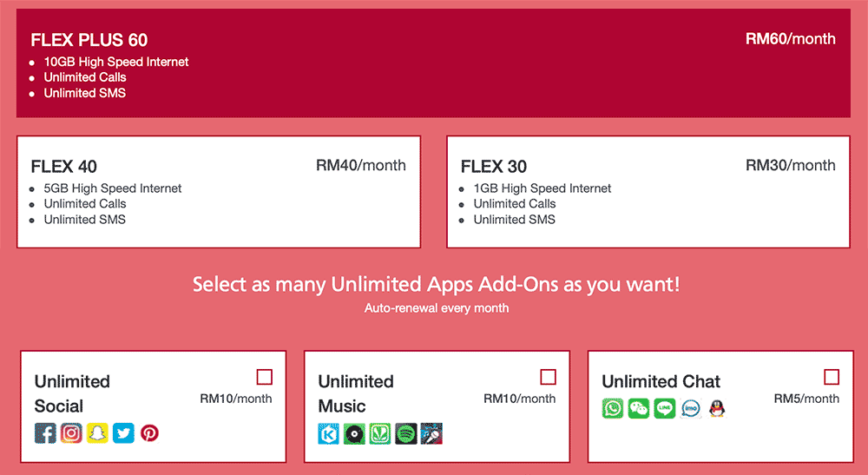Click the WeChat icon
Screen dimensions: 868x475
click(x=639, y=408)
